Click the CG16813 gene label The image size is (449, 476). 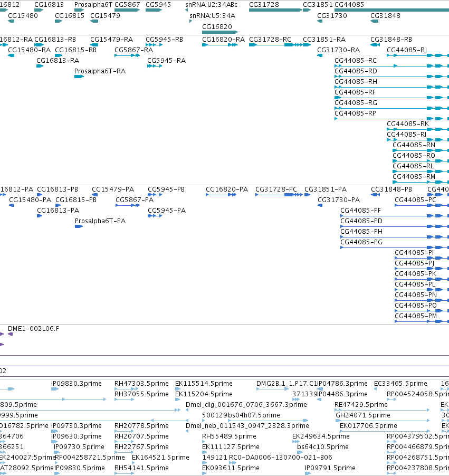pos(49,5)
